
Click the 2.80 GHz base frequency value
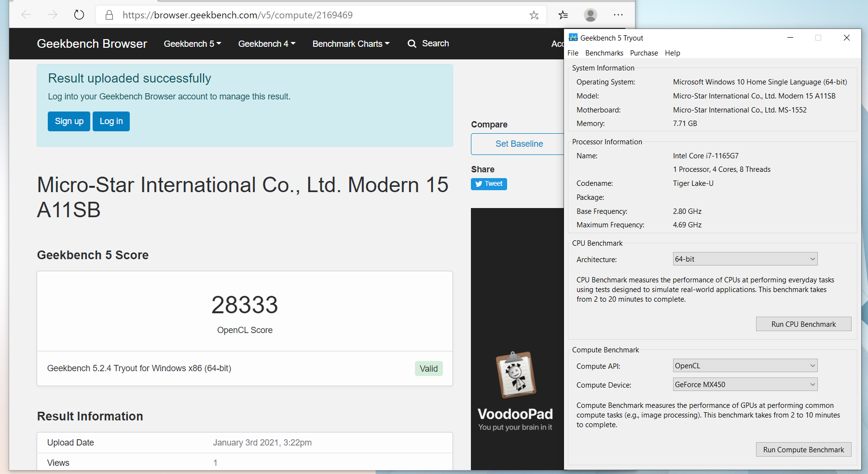point(687,211)
